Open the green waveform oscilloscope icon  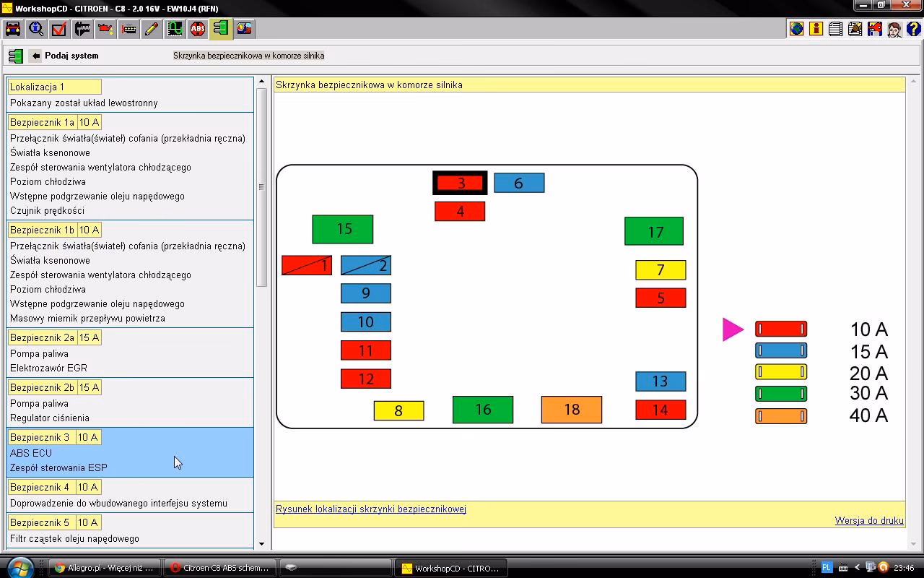[x=175, y=29]
